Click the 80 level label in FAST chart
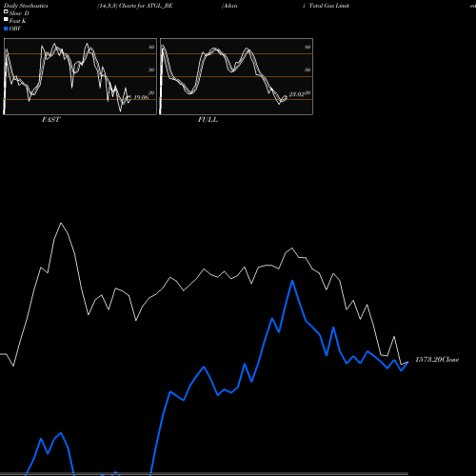The image size is (476, 476). point(151,47)
